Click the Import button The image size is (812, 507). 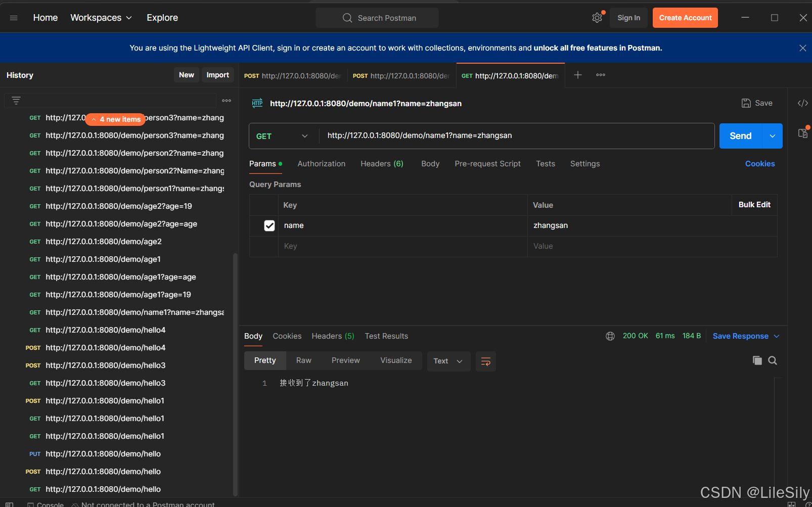tap(218, 75)
